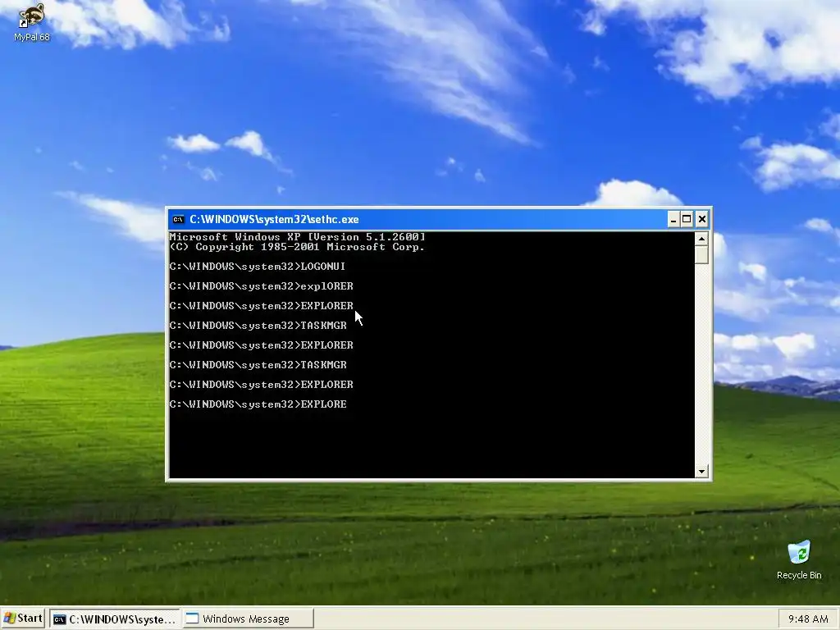Click the Microsoft Windows XP version line
This screenshot has width=840, height=630.
297,237
